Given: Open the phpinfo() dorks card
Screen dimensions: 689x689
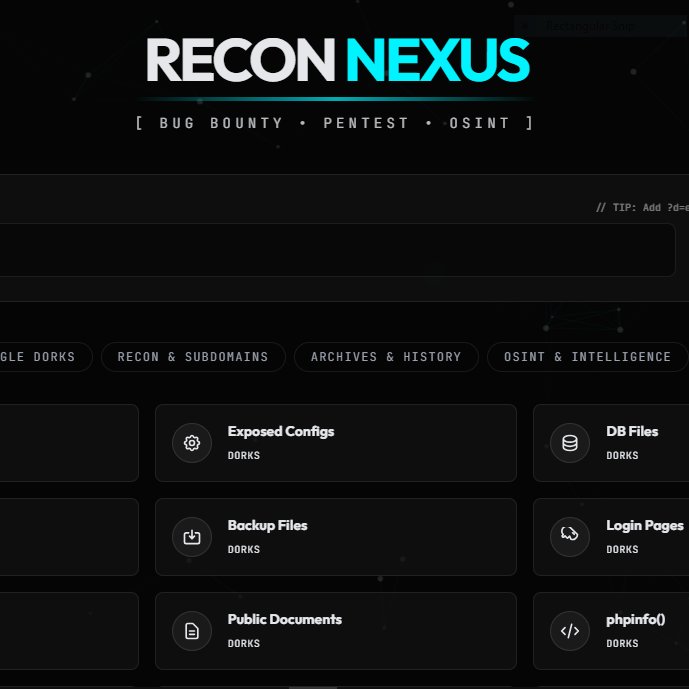Looking at the screenshot, I should point(611,631).
